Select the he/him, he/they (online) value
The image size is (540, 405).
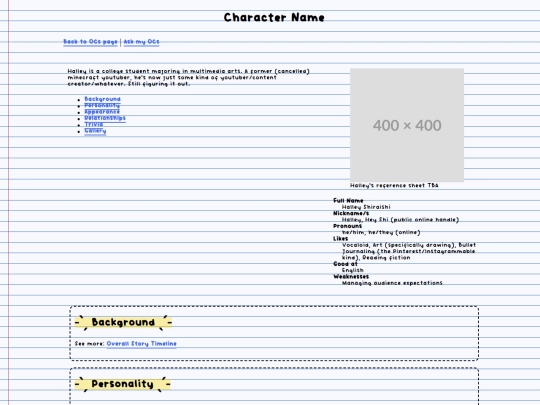click(381, 232)
